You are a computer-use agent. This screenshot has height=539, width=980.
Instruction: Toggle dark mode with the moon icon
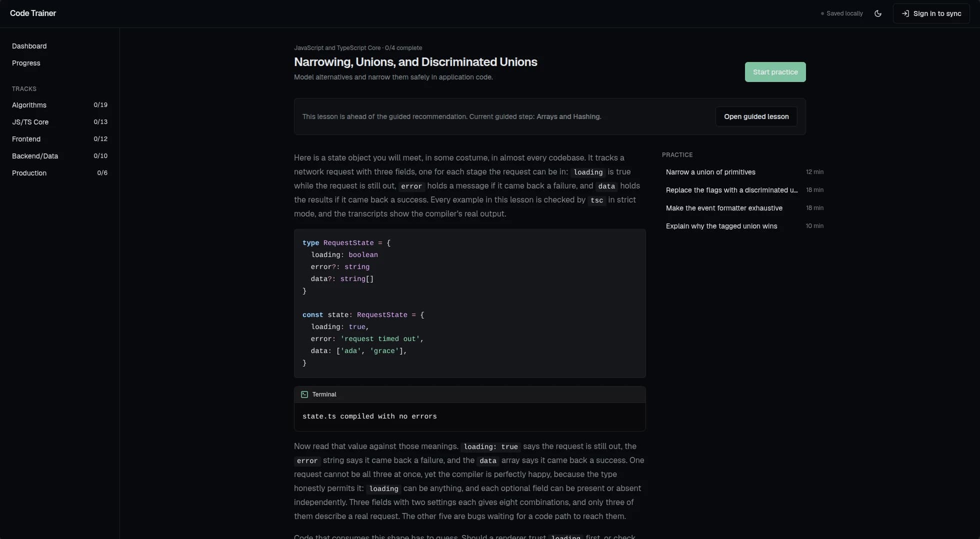click(x=878, y=13)
